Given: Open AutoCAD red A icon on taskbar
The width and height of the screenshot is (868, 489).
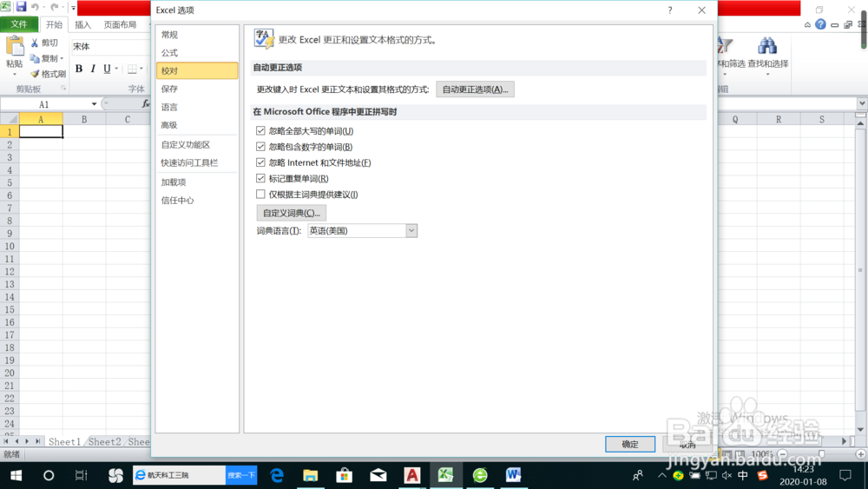Looking at the screenshot, I should tap(411, 475).
